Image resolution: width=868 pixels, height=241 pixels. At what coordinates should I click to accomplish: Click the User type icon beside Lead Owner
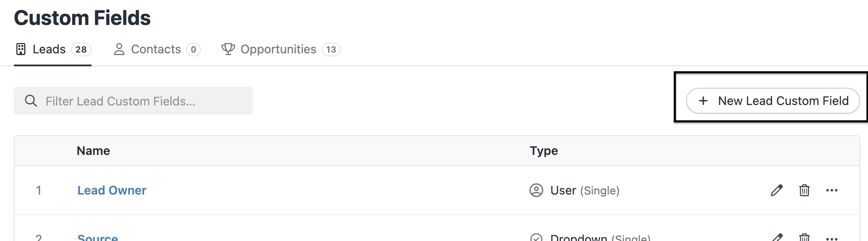(x=536, y=190)
